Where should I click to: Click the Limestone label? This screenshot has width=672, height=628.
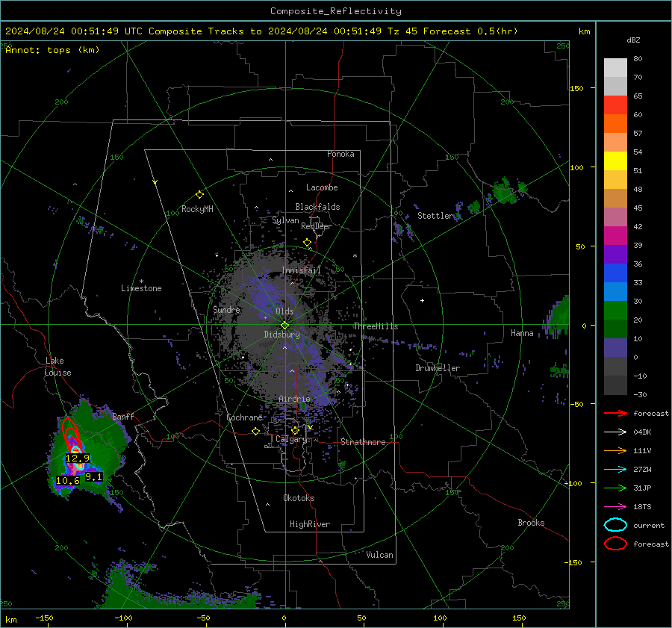click(x=141, y=288)
